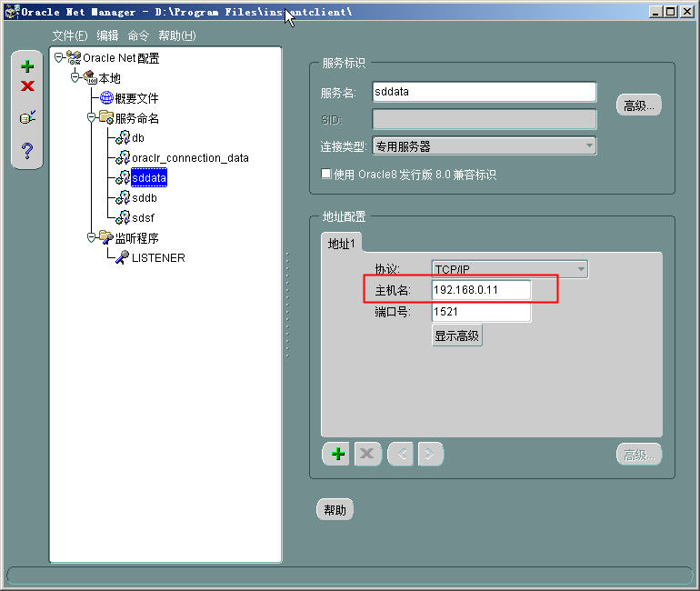
Task: Select the sdsf tree item
Action: (x=143, y=218)
